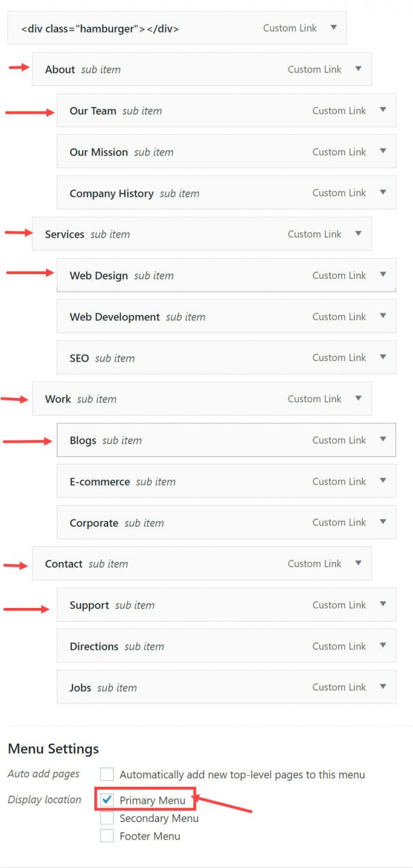
Task: Open the Our Team item settings
Action: tap(383, 110)
